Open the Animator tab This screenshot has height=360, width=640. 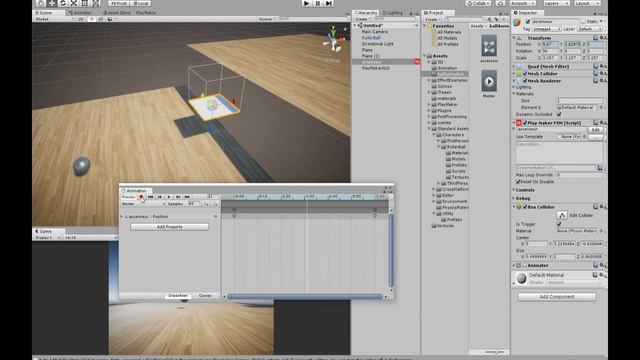pyautogui.click(x=81, y=13)
